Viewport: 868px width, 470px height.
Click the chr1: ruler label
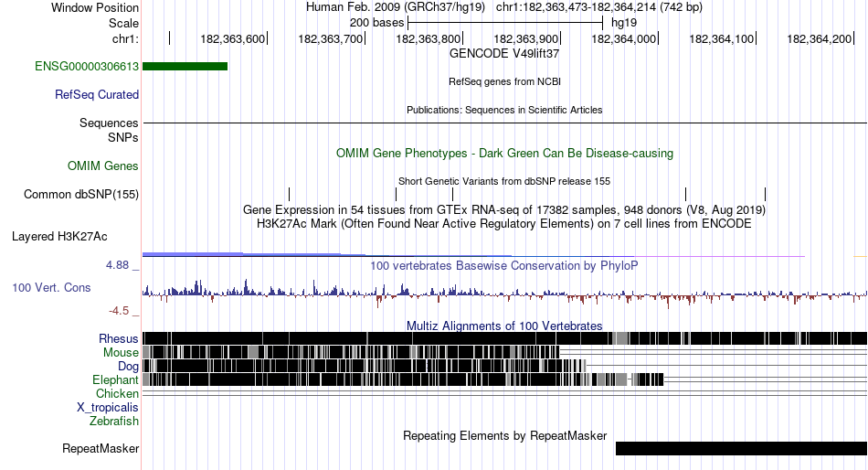pyautogui.click(x=125, y=38)
